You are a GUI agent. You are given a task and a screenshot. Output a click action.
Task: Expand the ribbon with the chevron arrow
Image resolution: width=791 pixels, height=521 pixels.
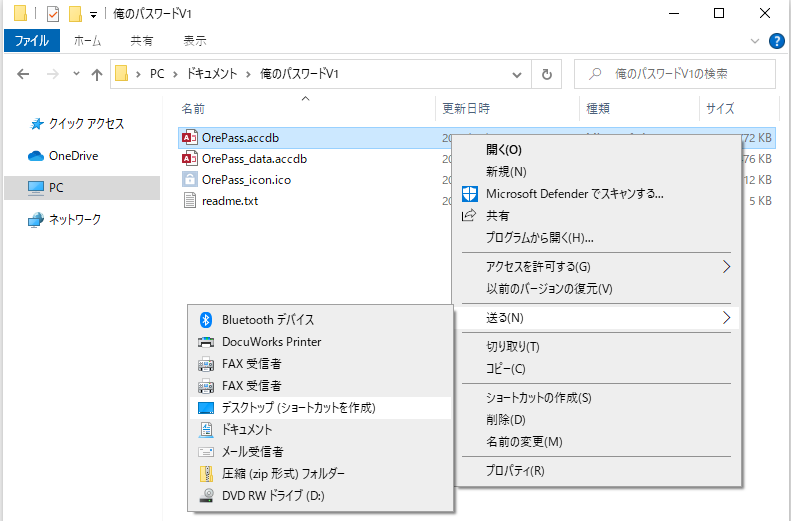[x=756, y=41]
